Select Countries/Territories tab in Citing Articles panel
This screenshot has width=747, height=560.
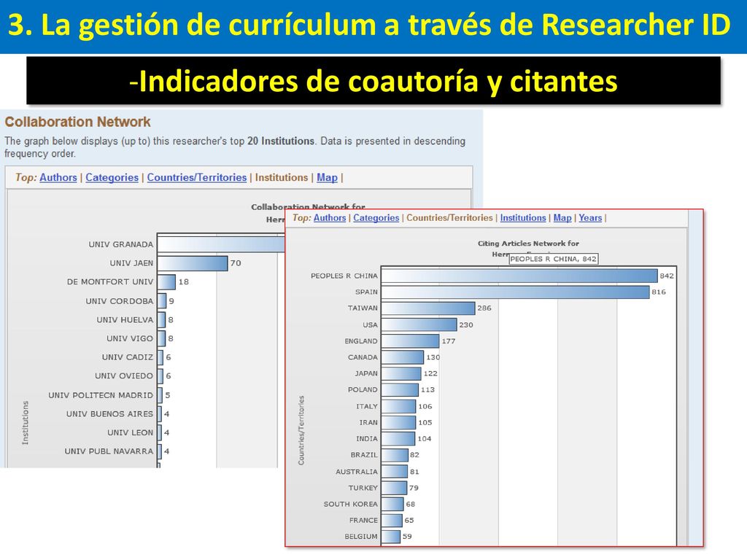pos(449,217)
